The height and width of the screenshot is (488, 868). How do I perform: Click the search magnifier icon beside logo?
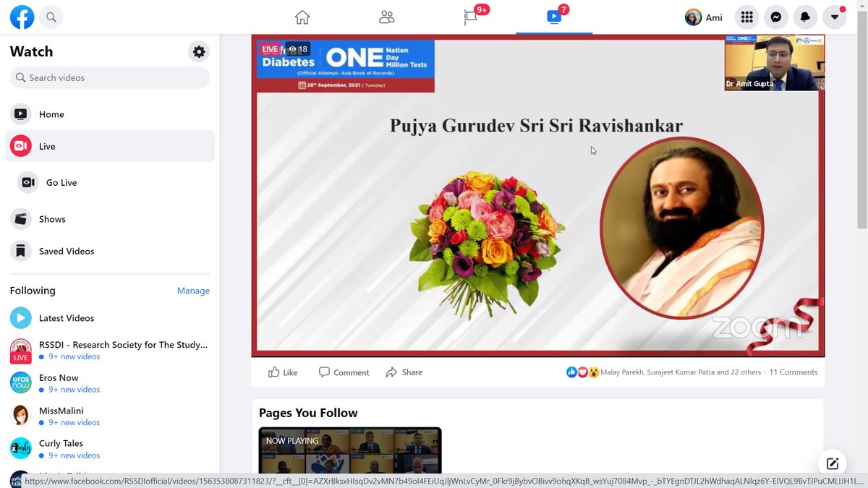pos(51,17)
